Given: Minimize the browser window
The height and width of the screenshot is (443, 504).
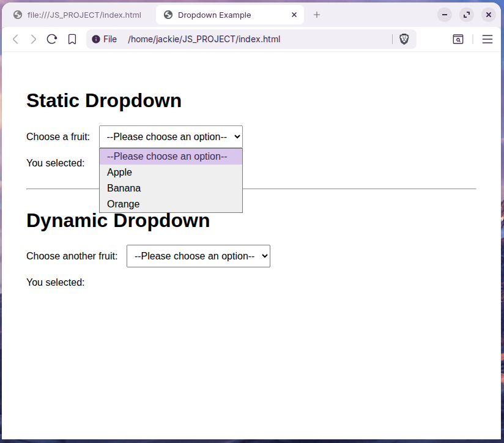Looking at the screenshot, I should click(x=445, y=15).
